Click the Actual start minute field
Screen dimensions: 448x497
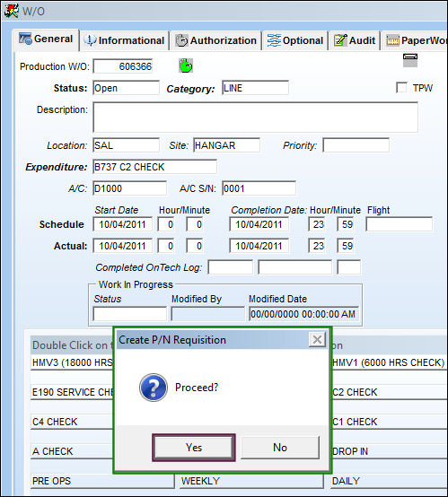[x=195, y=246]
